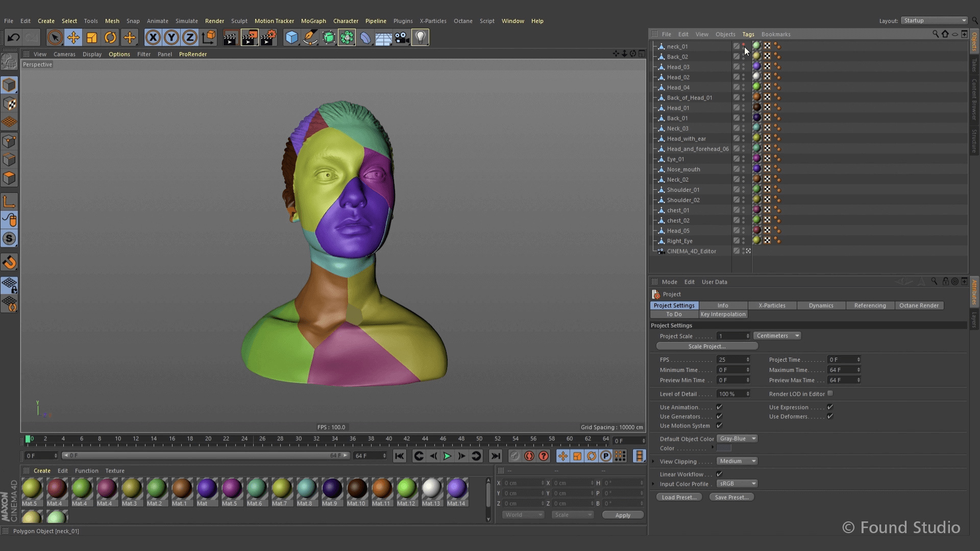This screenshot has width=980, height=551.
Task: Click the Light object bulb icon
Action: (x=420, y=37)
